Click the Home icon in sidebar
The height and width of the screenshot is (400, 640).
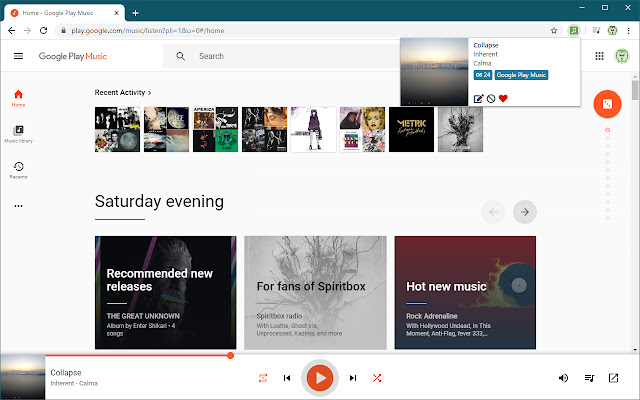coord(18,97)
